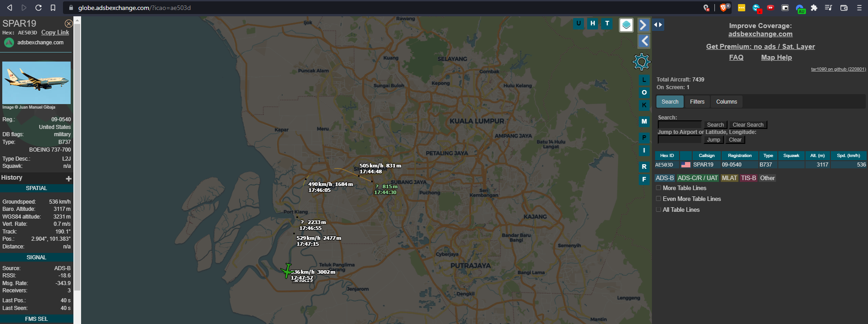Click the Clear Search button

pyautogui.click(x=748, y=125)
